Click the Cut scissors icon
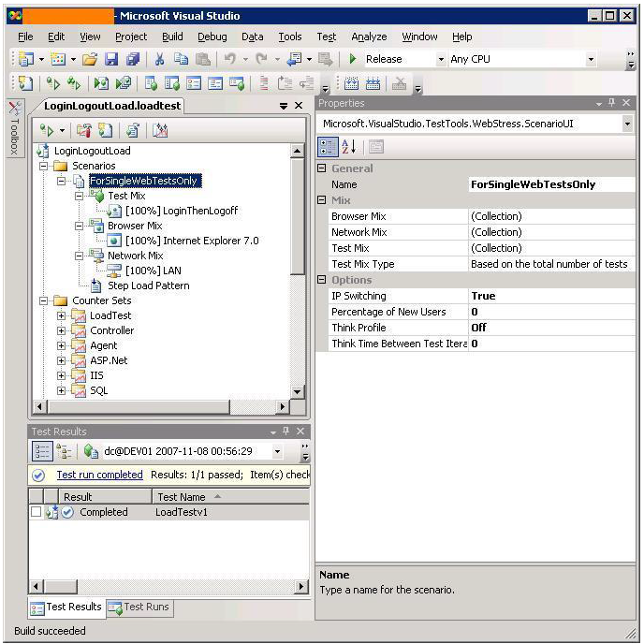This screenshot has width=644, height=644. coord(159,59)
